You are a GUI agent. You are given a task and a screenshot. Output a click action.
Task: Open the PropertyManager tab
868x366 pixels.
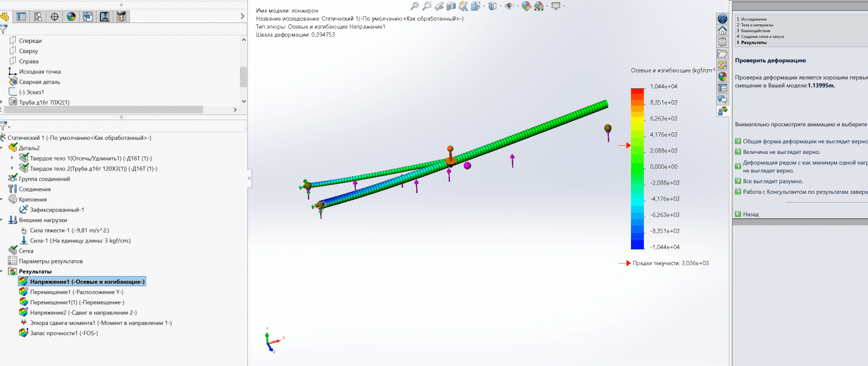[21, 17]
